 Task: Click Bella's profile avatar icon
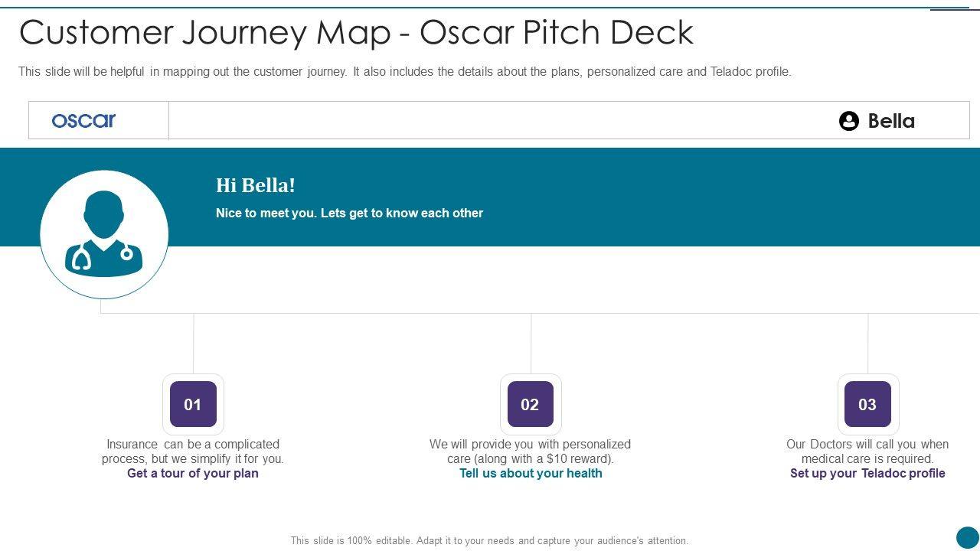click(x=848, y=121)
